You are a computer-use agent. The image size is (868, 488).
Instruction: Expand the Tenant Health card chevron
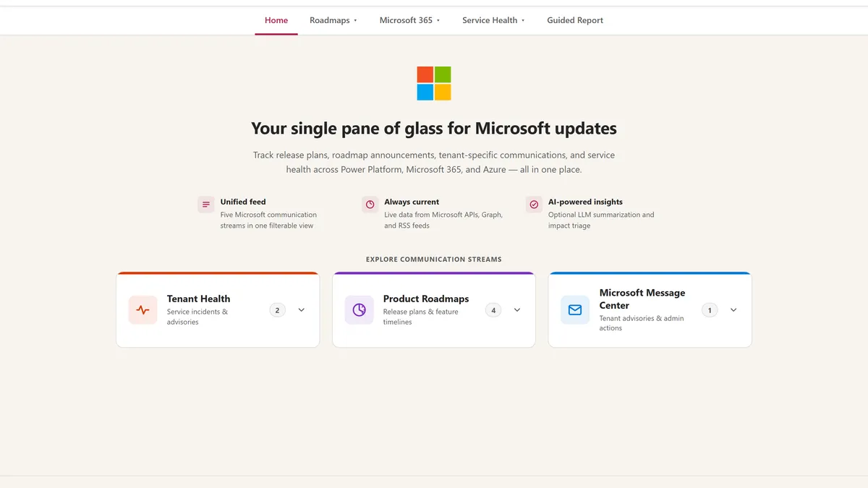[x=302, y=310]
